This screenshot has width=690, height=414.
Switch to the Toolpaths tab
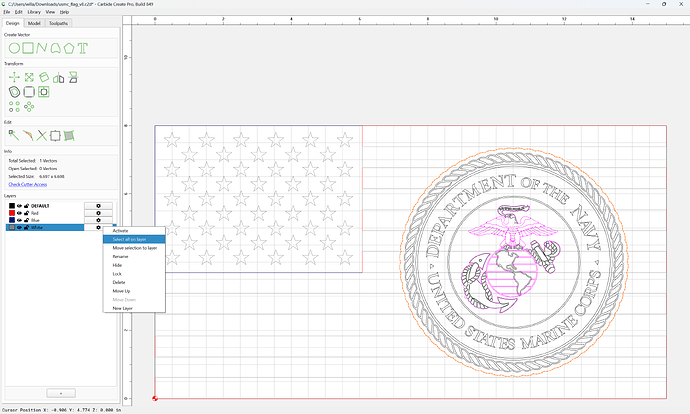point(59,23)
